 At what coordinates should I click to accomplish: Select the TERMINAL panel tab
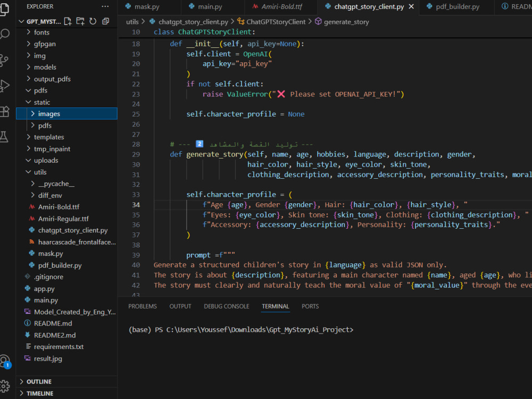coord(276,306)
